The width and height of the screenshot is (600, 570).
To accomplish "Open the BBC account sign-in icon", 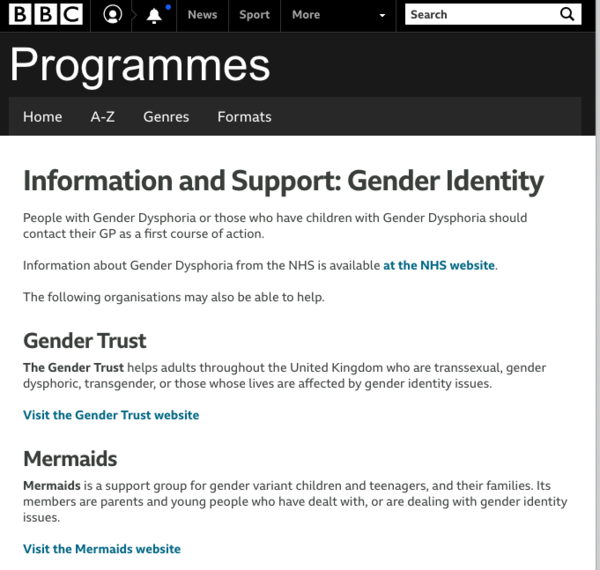I will 113,15.
